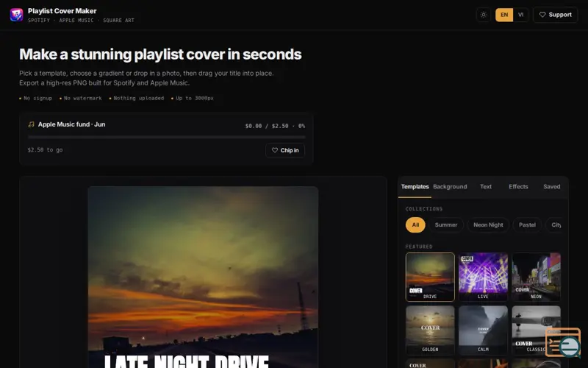Viewport: 588px width, 368px height.
Task: Click the "SPOTIFY · APPLE MUSIC · SQUARE ART" subtitle
Action: click(81, 21)
